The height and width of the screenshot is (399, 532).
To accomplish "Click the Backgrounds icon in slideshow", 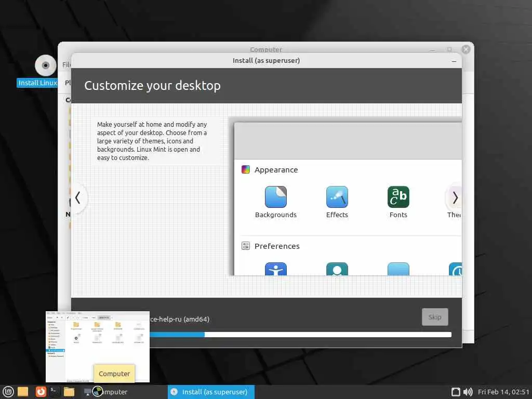I will 275,197.
